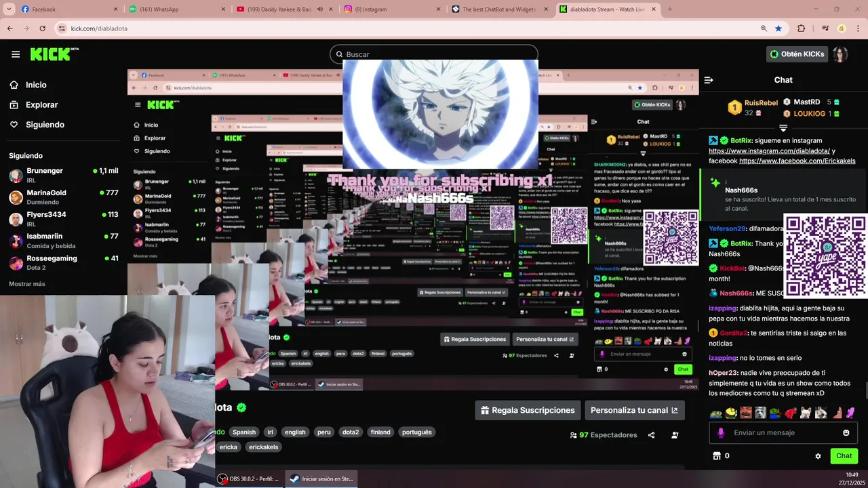Click the dota2 tag

351,432
